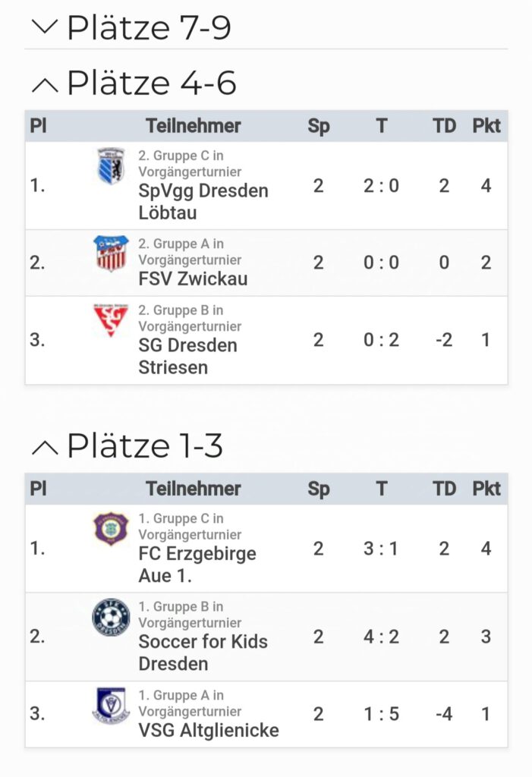Image resolution: width=532 pixels, height=777 pixels.
Task: Select the VSG Altglienicke team name
Action: (x=209, y=731)
